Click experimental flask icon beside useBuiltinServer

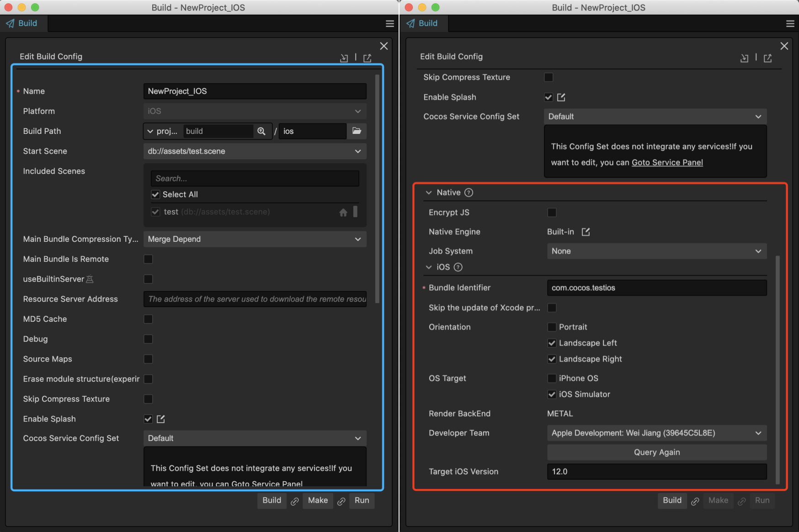pos(90,279)
